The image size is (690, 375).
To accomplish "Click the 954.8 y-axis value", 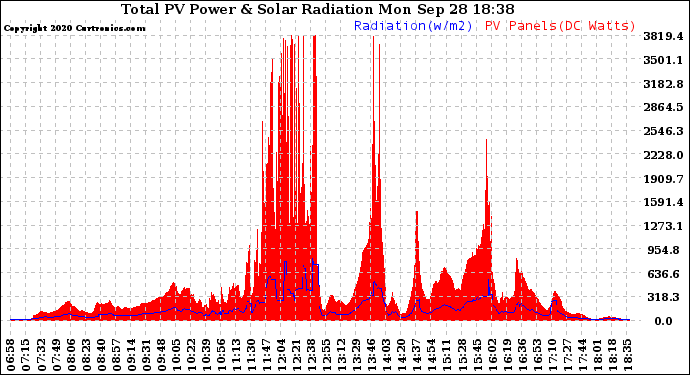I will [665, 250].
